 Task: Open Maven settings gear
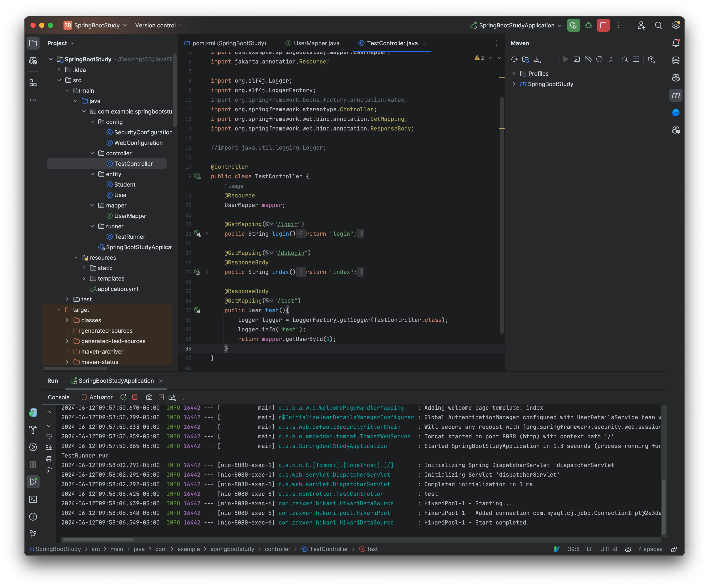(x=651, y=59)
